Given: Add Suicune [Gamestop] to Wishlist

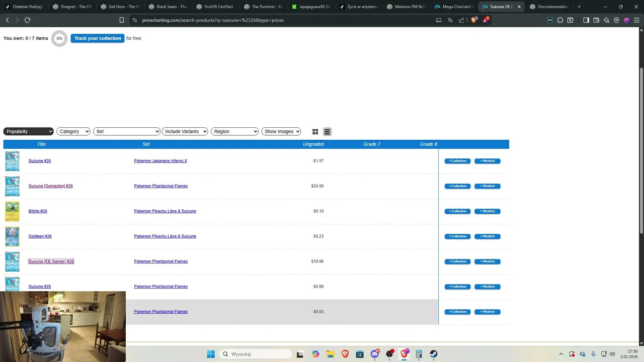Looking at the screenshot, I should pyautogui.click(x=487, y=186).
